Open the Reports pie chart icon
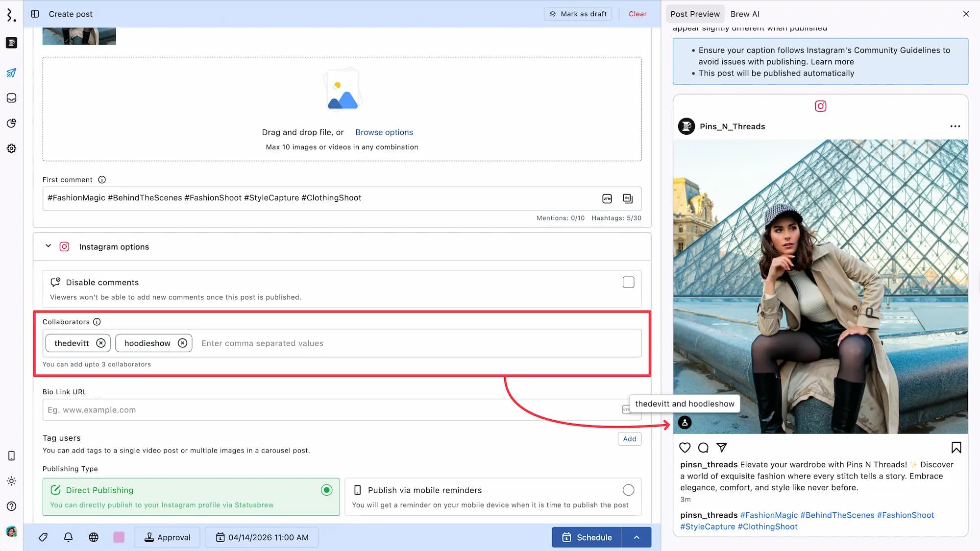980x551 pixels. [11, 123]
